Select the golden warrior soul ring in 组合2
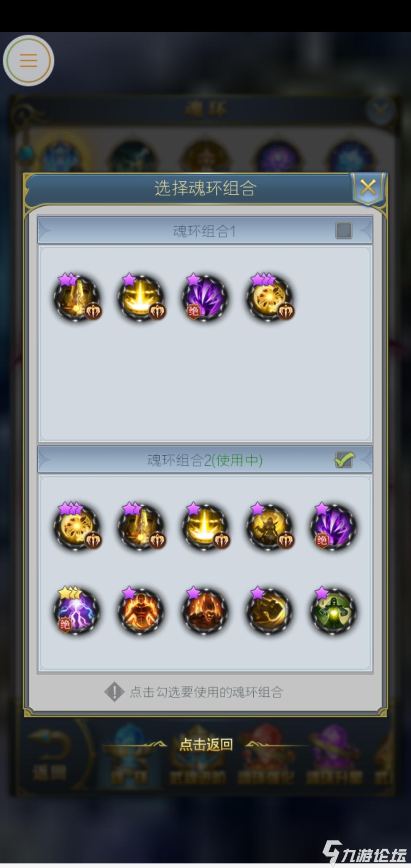The image size is (411, 868). [x=269, y=526]
